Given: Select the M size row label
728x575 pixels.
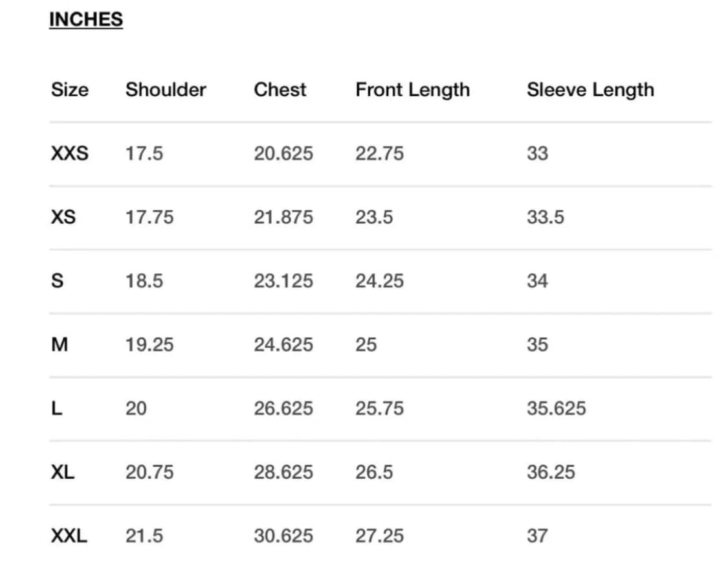Looking at the screenshot, I should point(59,344).
